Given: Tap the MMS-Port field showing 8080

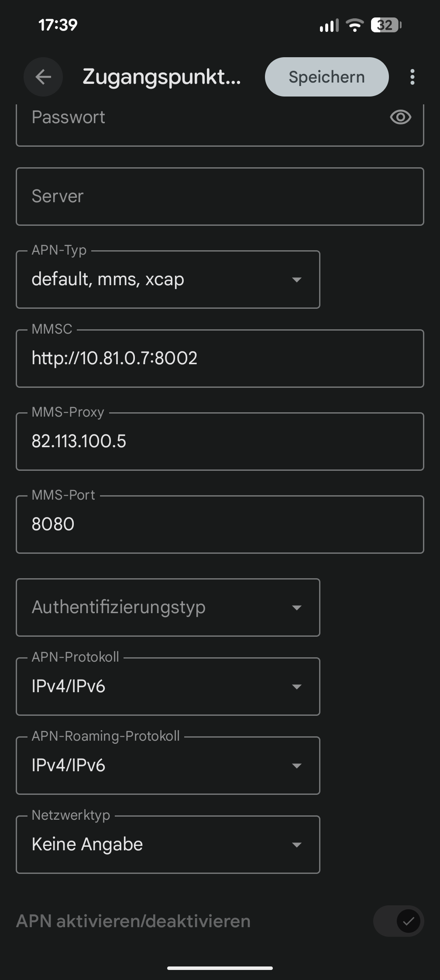Looking at the screenshot, I should point(220,525).
